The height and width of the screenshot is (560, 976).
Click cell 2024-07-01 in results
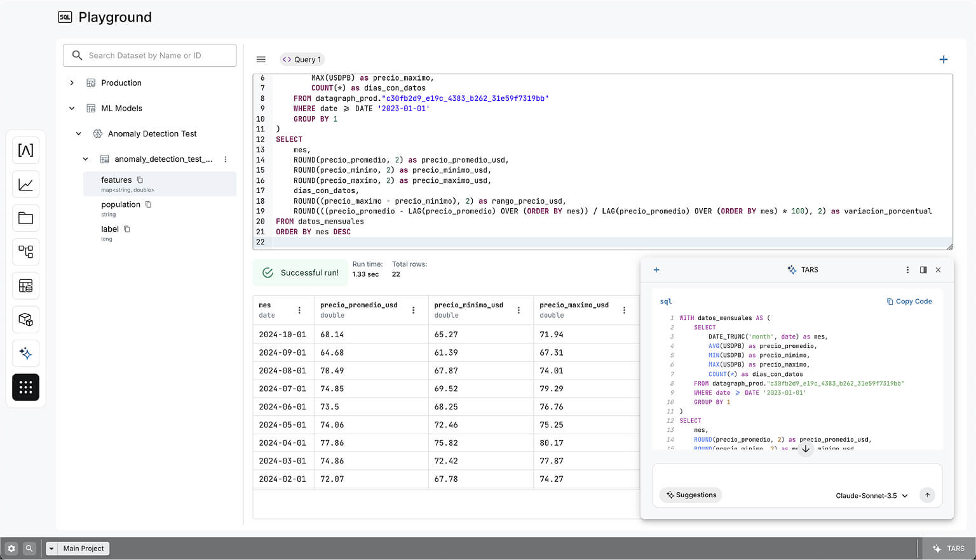282,389
